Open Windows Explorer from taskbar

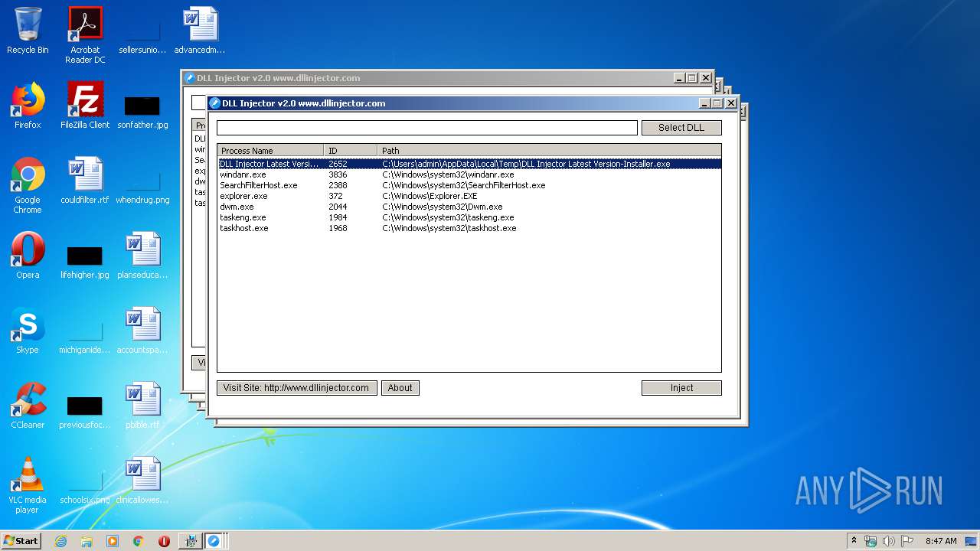(87, 541)
